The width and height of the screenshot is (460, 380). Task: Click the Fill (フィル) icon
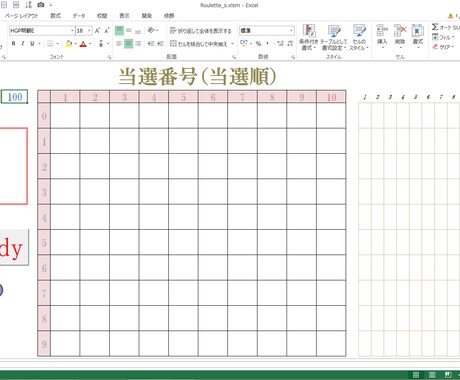435,37
